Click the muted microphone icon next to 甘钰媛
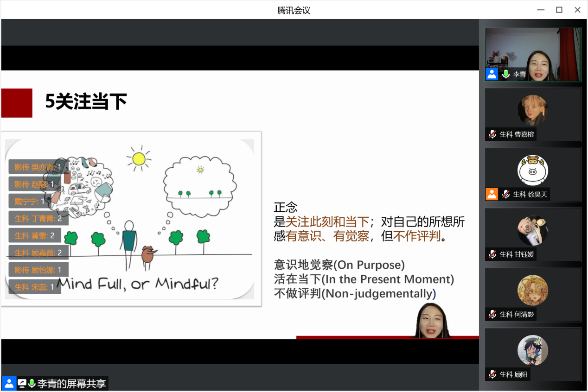Viewport: 588px width, 392px height. [492, 254]
